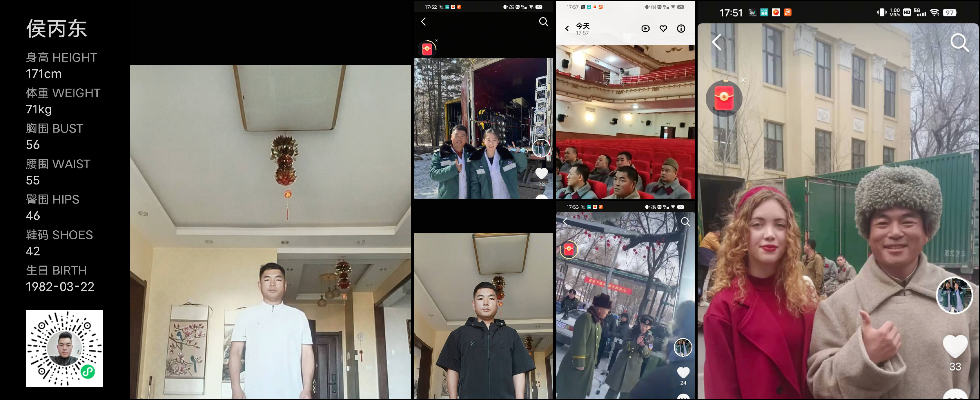Favorite the photo using heart outline icon
Viewport: 980px width, 400px height.
[663, 28]
